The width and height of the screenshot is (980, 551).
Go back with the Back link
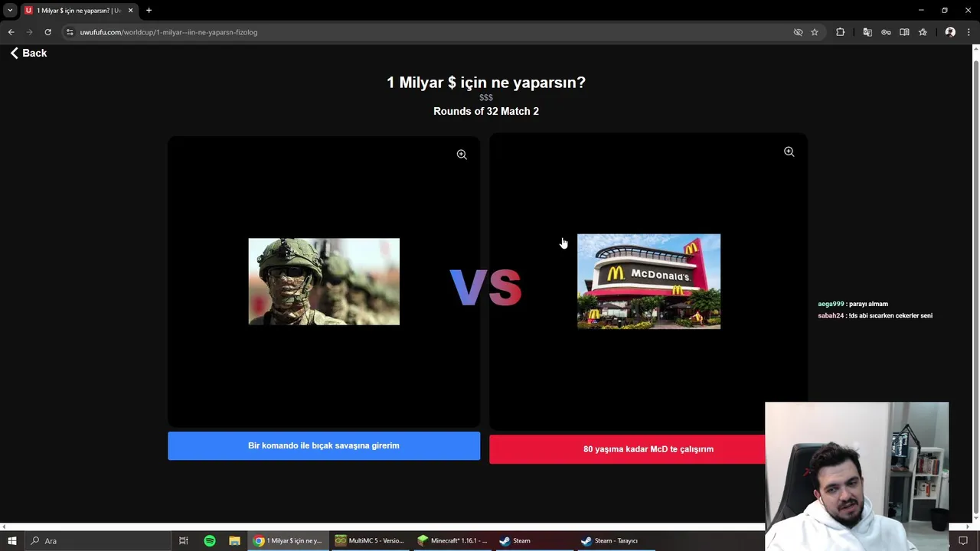pyautogui.click(x=28, y=53)
